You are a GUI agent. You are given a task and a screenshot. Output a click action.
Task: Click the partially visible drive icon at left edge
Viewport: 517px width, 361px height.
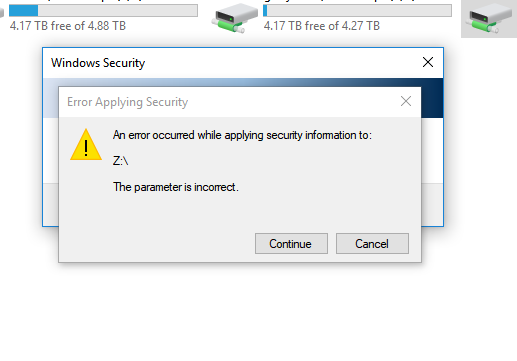(2, 13)
